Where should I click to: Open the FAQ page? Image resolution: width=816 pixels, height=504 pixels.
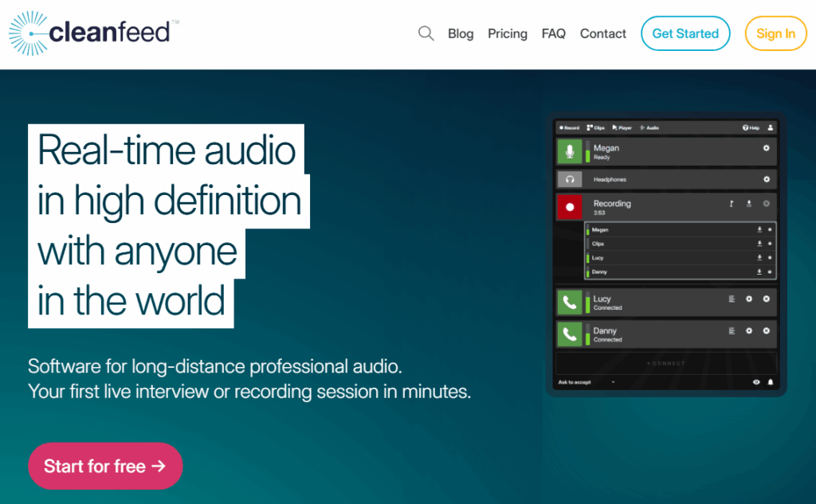(553, 33)
